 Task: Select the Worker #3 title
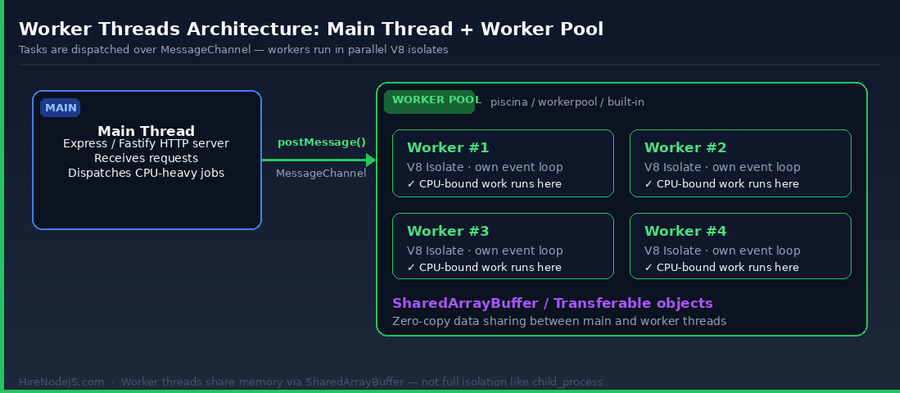point(448,231)
